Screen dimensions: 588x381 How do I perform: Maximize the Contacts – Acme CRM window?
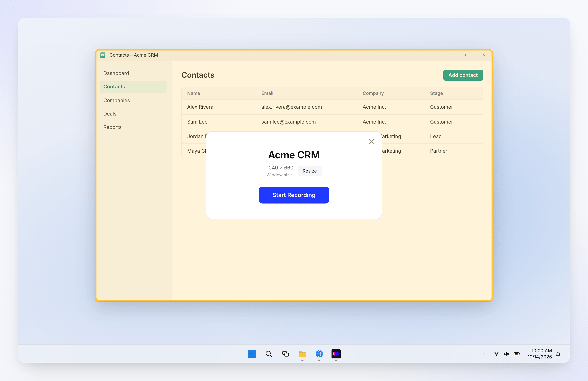466,55
